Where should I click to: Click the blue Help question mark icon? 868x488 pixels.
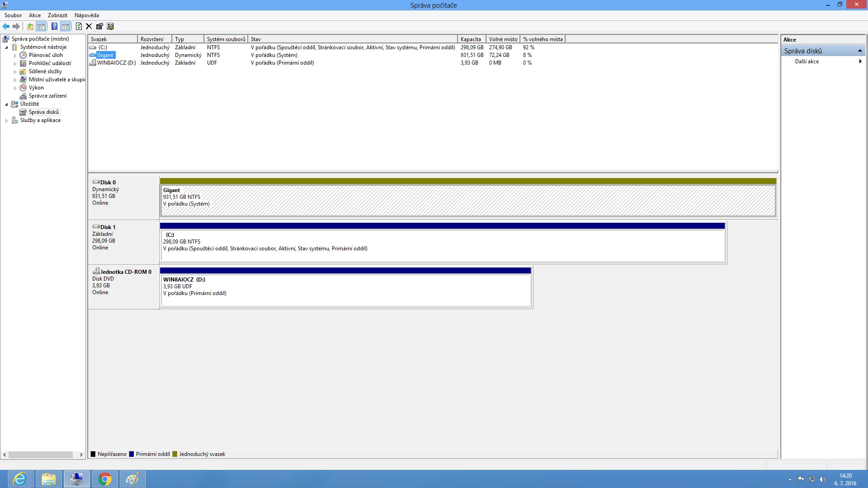[x=54, y=26]
